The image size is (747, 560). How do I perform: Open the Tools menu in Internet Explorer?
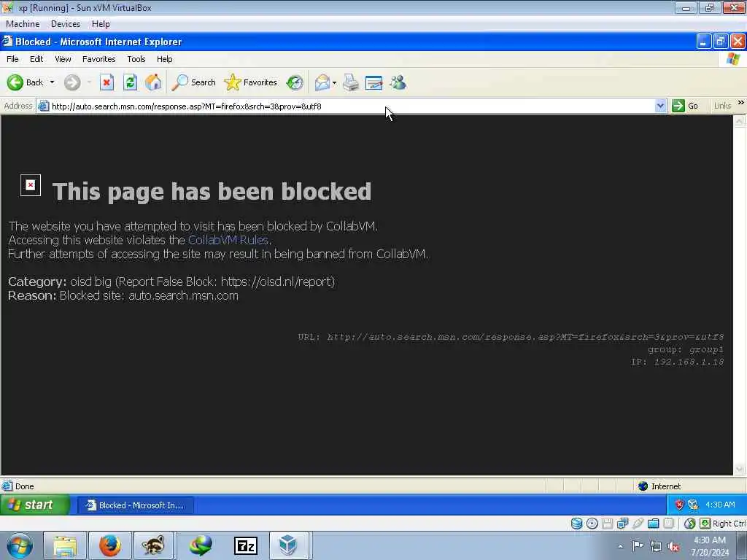coord(136,59)
